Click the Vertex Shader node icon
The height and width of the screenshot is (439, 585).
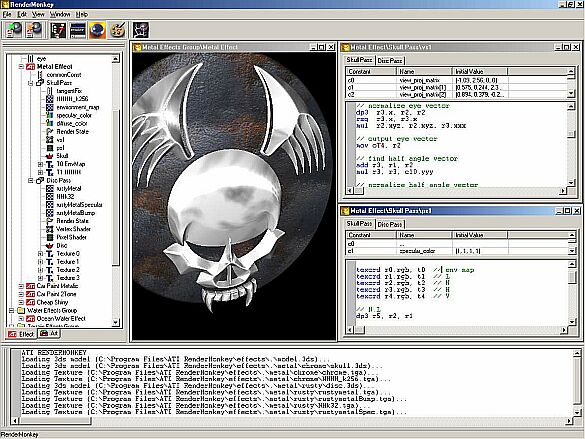pyautogui.click(x=50, y=229)
